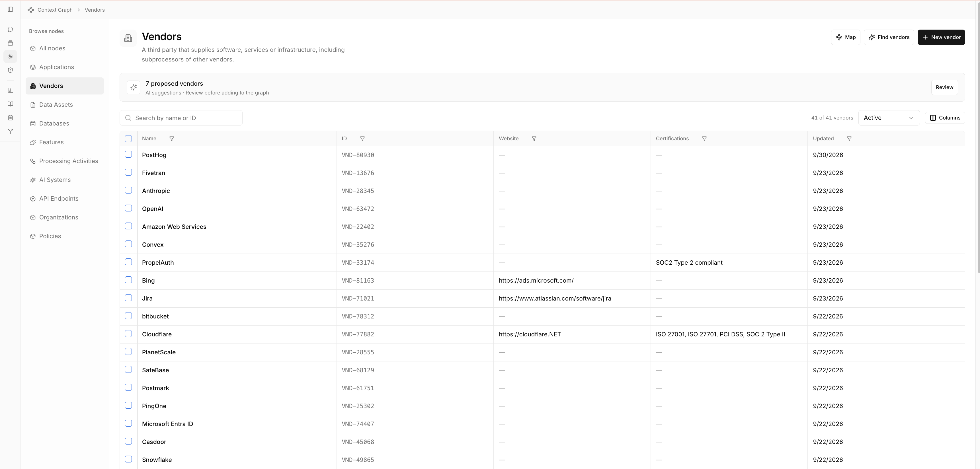
Task: Open the Active status dropdown
Action: point(889,118)
